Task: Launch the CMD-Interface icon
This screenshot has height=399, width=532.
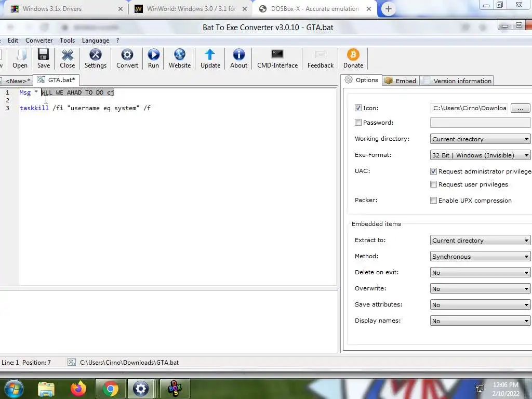Action: (x=277, y=58)
